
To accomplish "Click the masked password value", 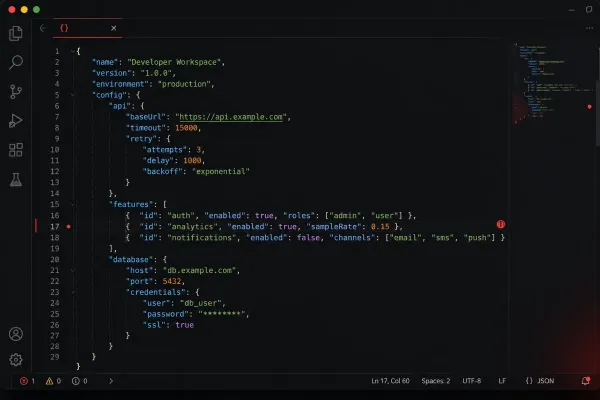I will 222,314.
